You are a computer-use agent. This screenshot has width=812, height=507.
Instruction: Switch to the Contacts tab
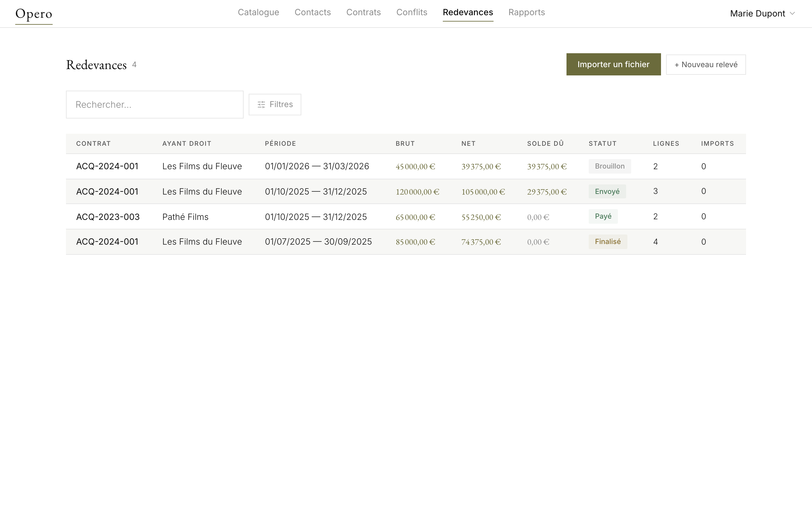[312, 12]
